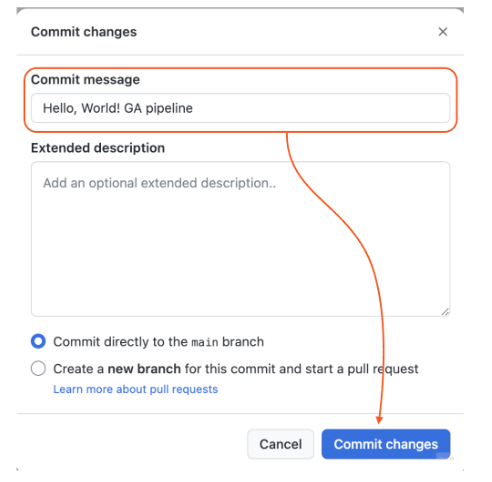Image resolution: width=492 pixels, height=482 pixels.
Task: Click the 'for this commit and start a pull request' text
Action: pyautogui.click(x=301, y=369)
